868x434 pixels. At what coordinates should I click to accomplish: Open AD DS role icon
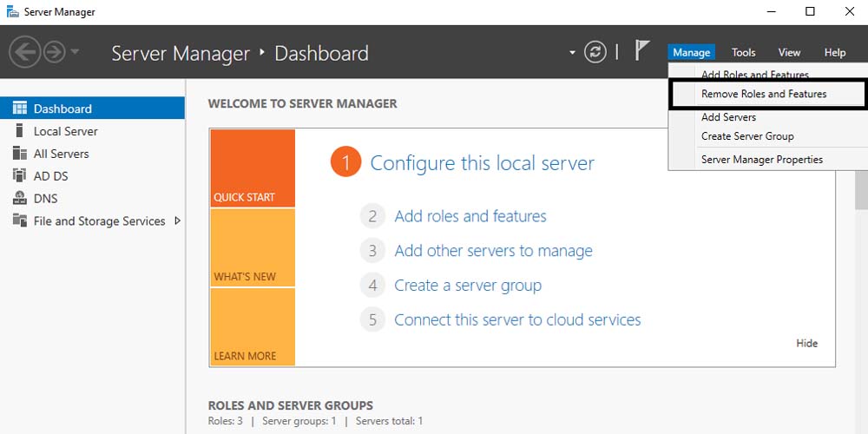point(19,176)
